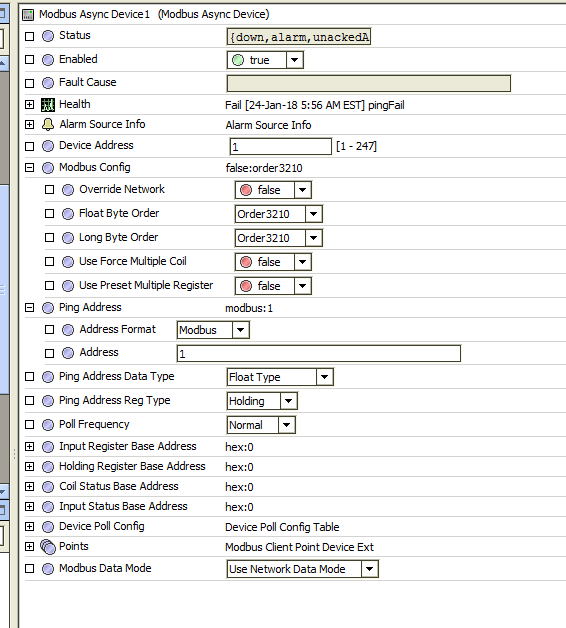566x628 pixels.
Task: Tick the checkbox beside Float Byte Order
Action: [49, 213]
